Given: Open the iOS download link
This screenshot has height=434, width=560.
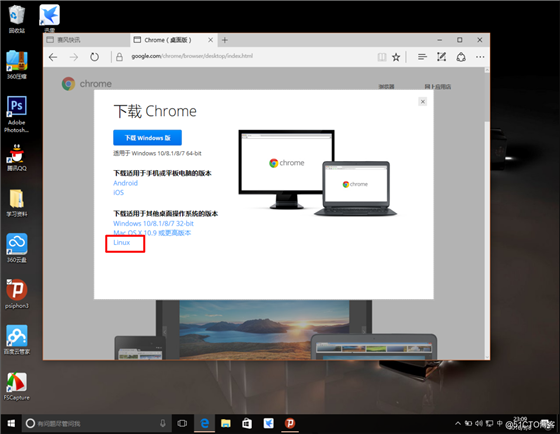Looking at the screenshot, I should pyautogui.click(x=119, y=193).
